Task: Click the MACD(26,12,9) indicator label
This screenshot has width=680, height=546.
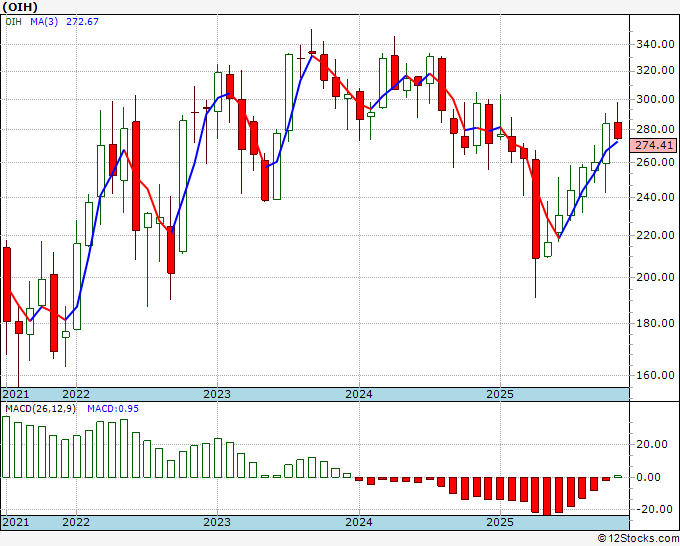Action: pyautogui.click(x=40, y=409)
